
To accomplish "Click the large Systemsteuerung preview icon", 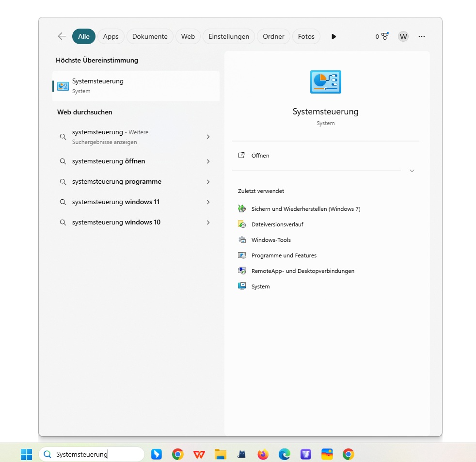I will click(x=326, y=82).
